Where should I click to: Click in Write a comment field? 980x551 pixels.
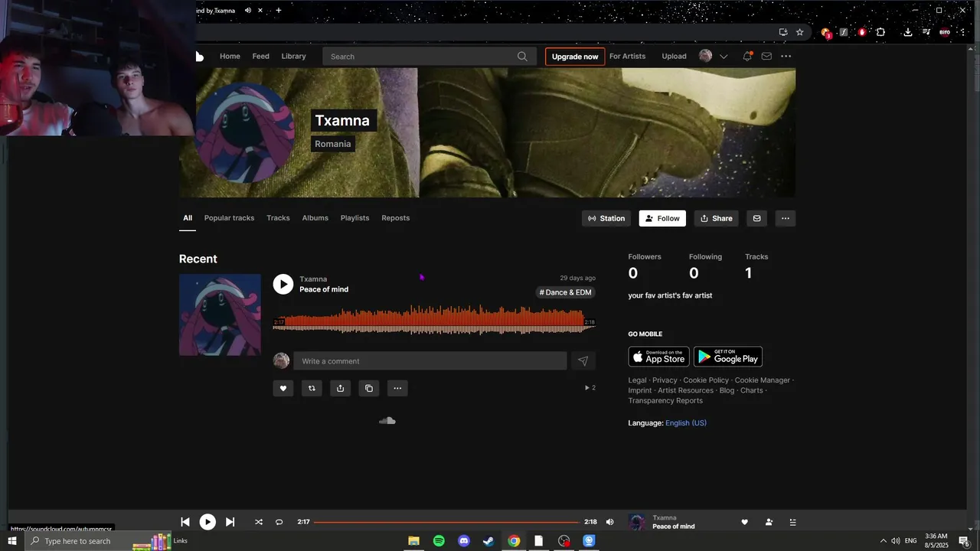click(430, 361)
